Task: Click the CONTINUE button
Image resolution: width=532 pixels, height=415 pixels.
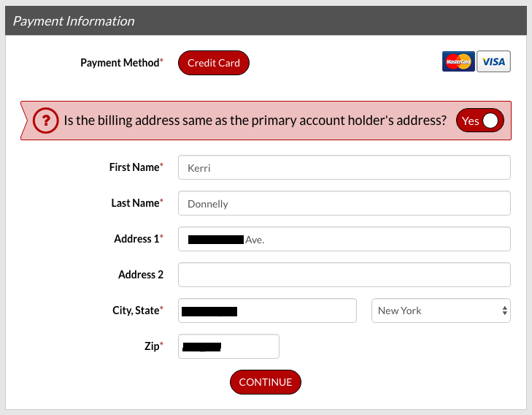Action: pos(266,382)
